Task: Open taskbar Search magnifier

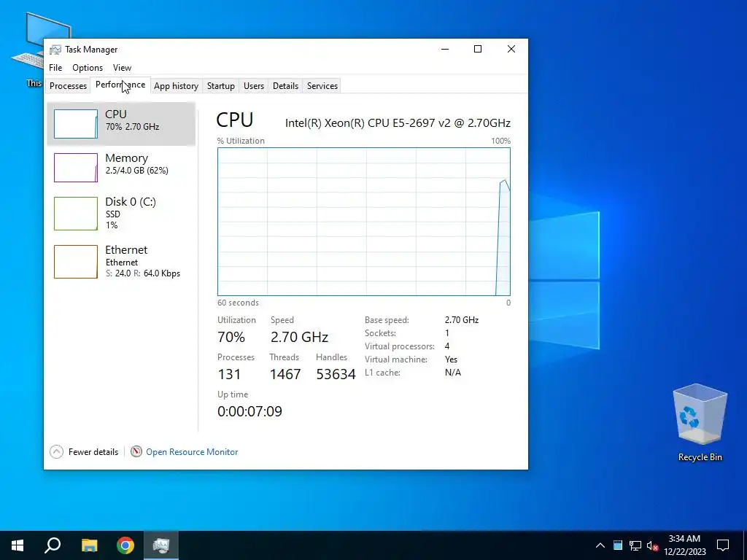Action: pos(53,545)
